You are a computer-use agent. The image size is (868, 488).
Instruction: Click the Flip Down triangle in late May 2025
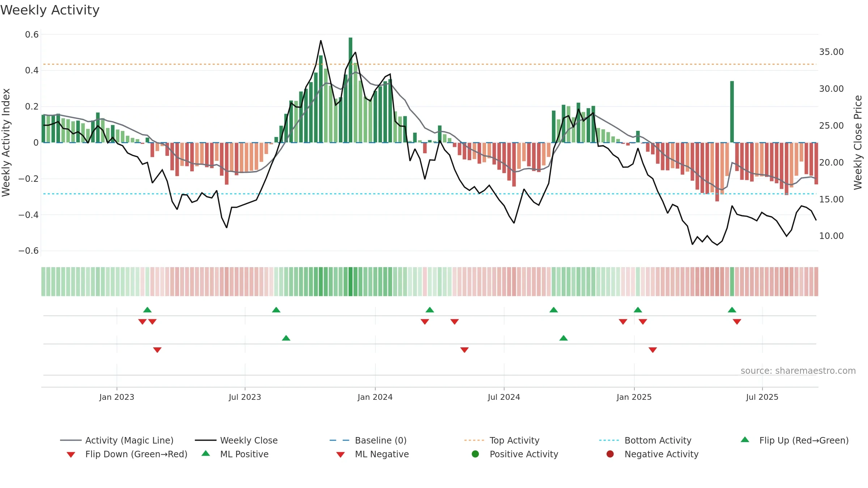[x=737, y=322]
